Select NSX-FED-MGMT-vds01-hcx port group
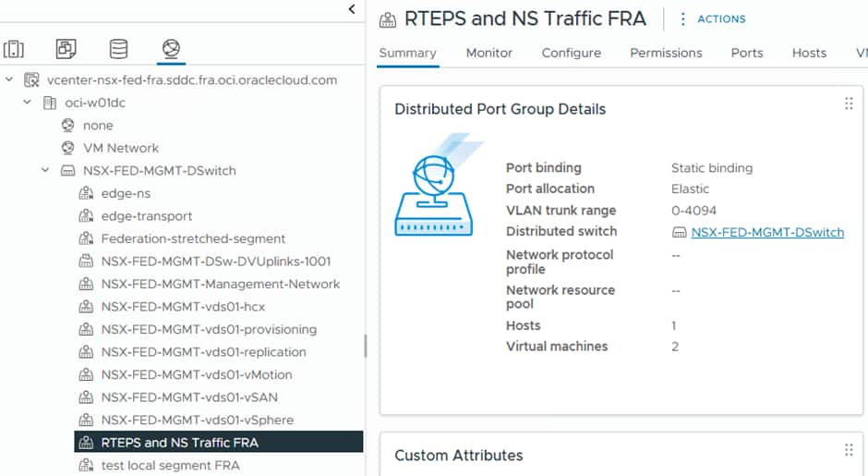868x476 pixels. [x=183, y=307]
